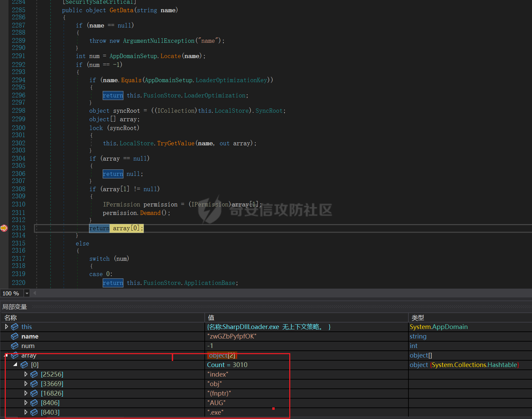
Task: Click the 'else' keyword on line 2315
Action: [x=82, y=243]
